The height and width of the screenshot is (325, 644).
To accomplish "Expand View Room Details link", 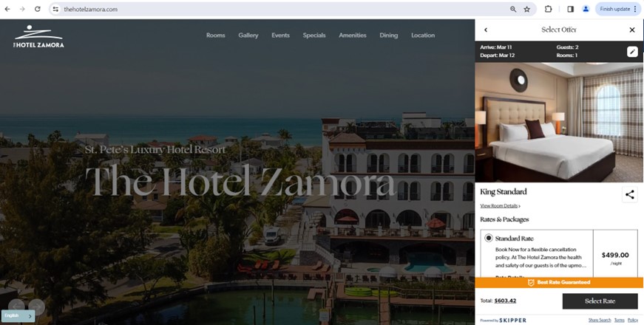I will point(500,206).
